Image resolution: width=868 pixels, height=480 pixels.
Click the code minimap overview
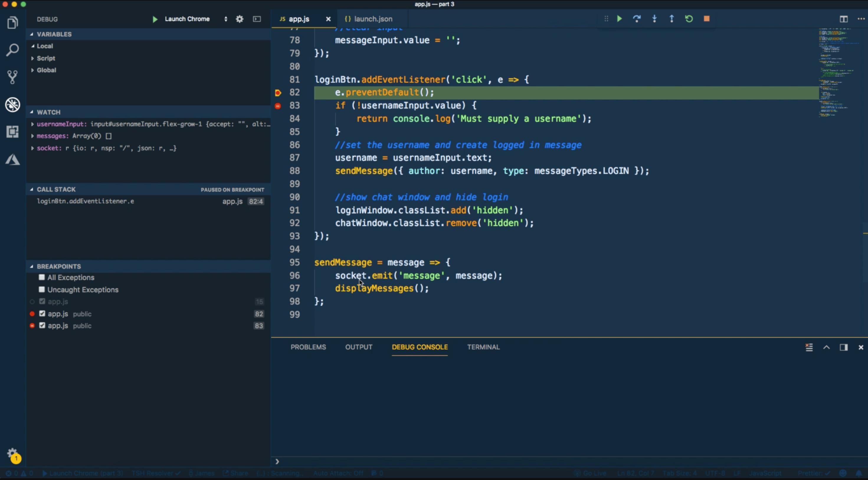click(x=839, y=73)
